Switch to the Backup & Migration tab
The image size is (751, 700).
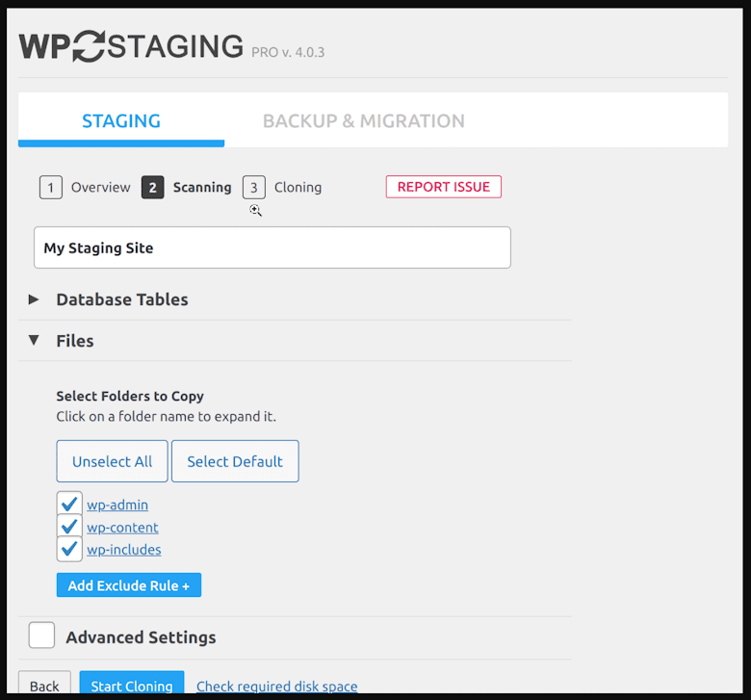pos(364,120)
